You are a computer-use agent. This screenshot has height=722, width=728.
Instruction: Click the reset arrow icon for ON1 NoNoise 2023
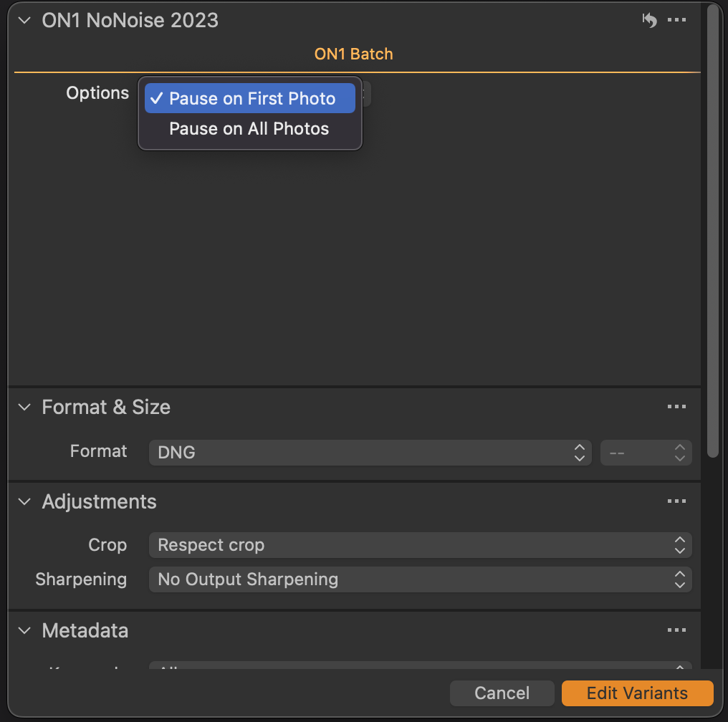[x=649, y=20]
